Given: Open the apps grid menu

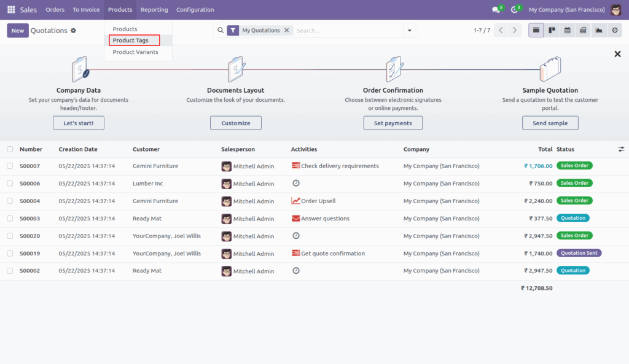Looking at the screenshot, I should [x=10, y=9].
